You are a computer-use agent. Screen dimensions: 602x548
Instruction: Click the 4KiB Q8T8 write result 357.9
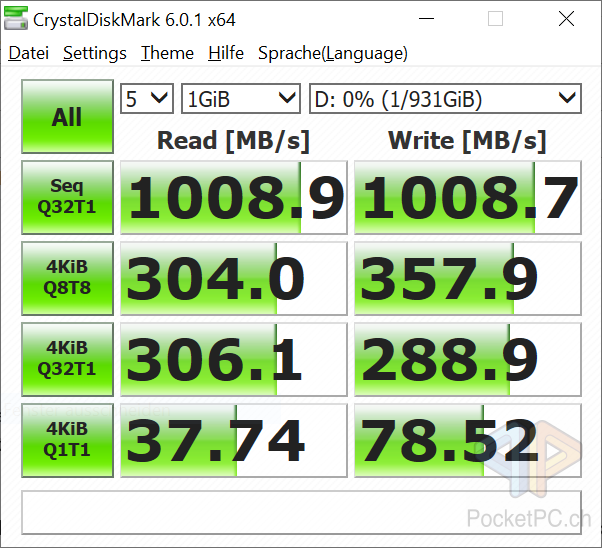467,279
